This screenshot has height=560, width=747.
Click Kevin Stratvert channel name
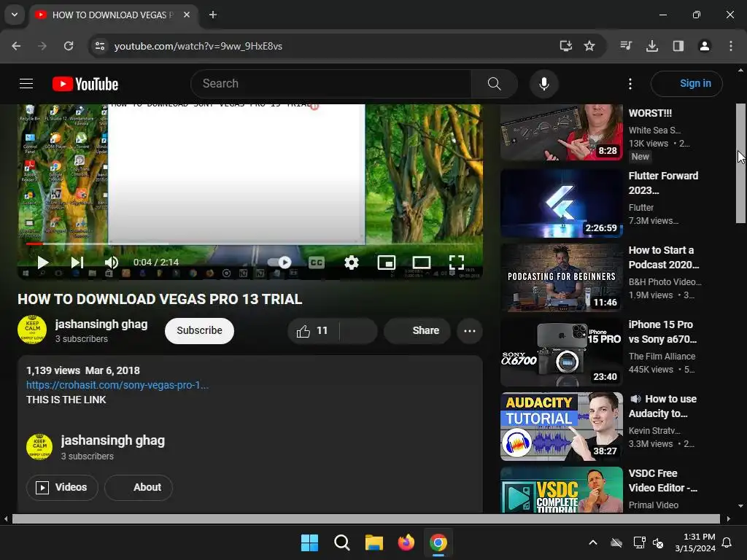[x=654, y=430]
